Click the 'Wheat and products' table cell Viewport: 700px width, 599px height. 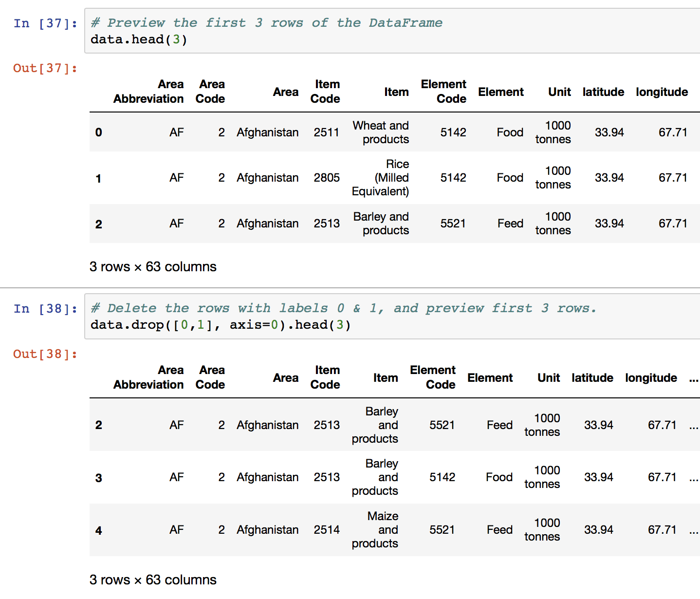[x=381, y=132]
